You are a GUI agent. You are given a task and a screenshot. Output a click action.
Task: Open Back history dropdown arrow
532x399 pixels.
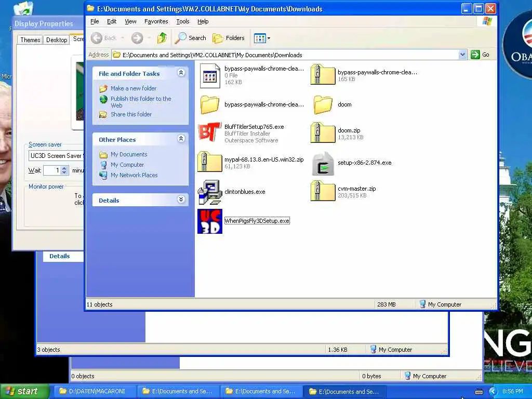(x=123, y=38)
